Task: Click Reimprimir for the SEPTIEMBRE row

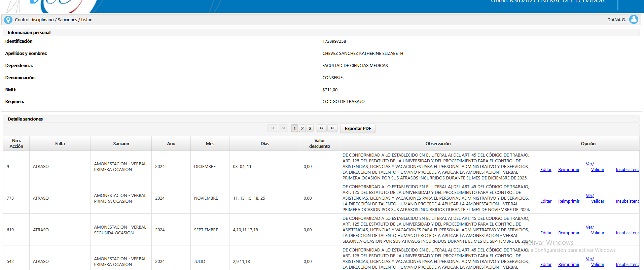Action: pyautogui.click(x=569, y=233)
